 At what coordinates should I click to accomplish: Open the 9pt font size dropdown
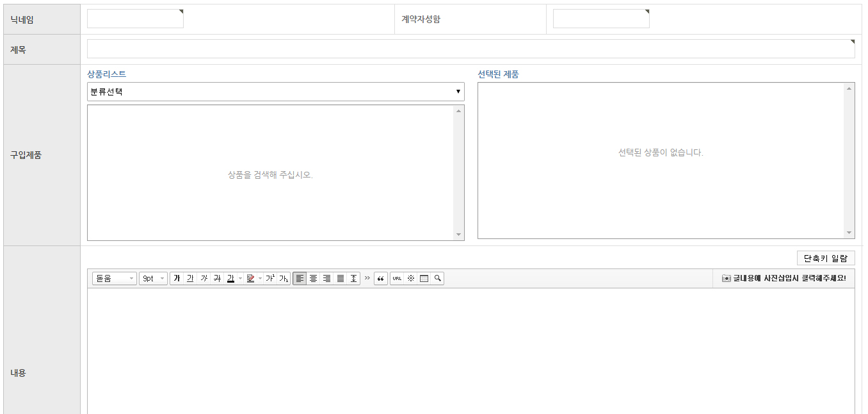point(153,279)
